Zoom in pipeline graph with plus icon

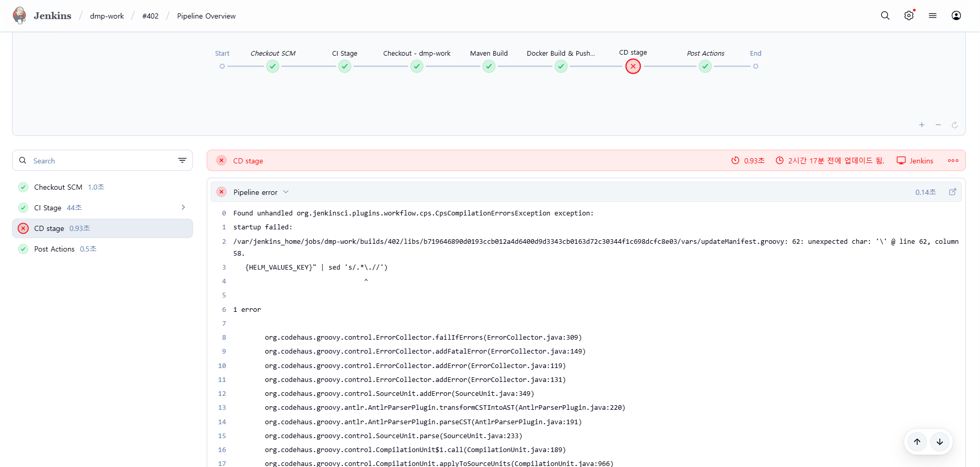[921, 125]
